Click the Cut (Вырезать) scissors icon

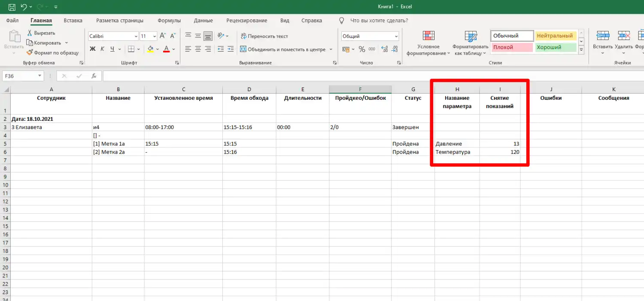30,33
